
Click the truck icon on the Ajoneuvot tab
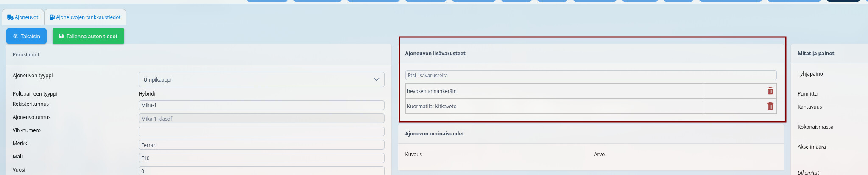pyautogui.click(x=10, y=17)
